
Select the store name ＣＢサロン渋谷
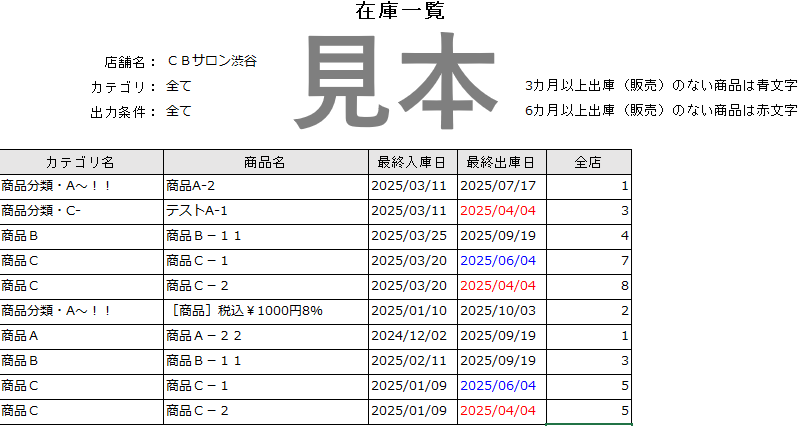(211, 61)
